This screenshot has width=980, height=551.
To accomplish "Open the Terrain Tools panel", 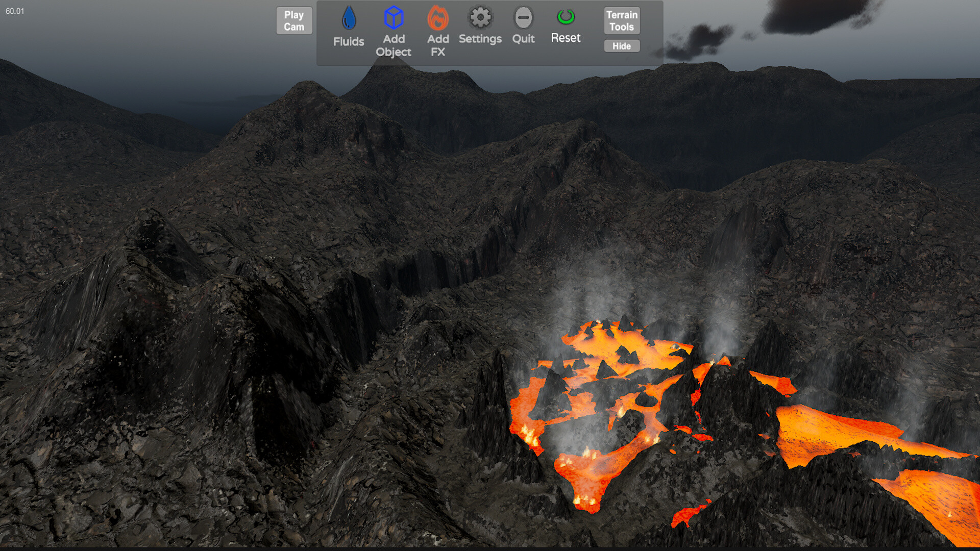I will [x=621, y=20].
